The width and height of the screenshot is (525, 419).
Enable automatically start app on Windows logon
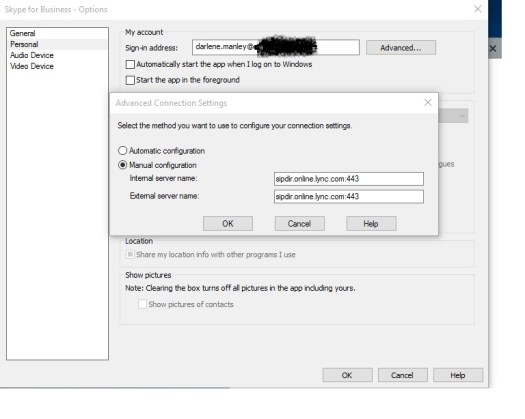click(x=130, y=64)
